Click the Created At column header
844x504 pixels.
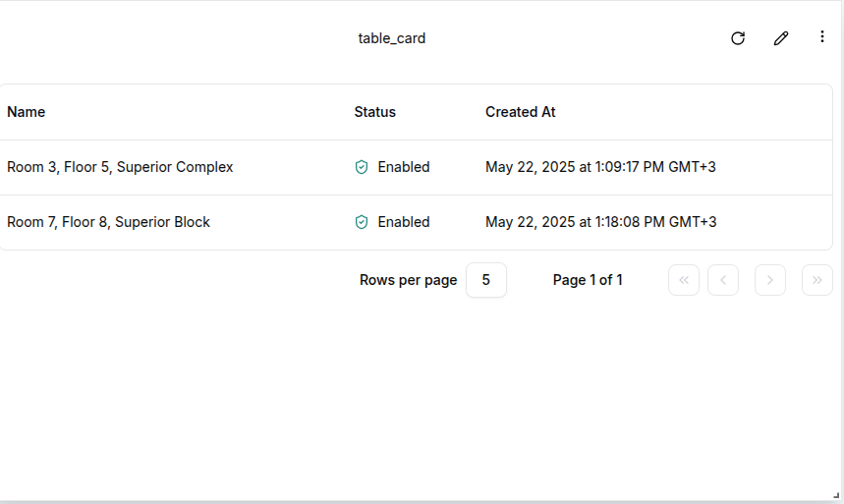coord(520,112)
